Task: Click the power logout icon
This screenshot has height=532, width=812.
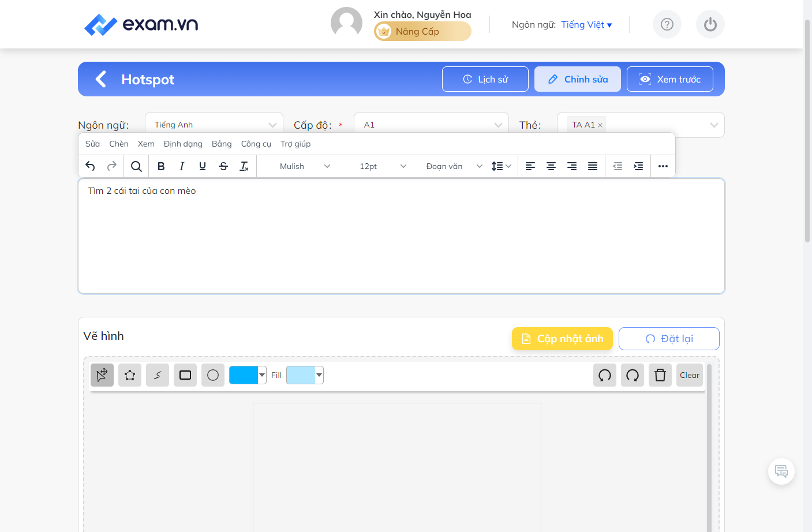Action: tap(710, 24)
